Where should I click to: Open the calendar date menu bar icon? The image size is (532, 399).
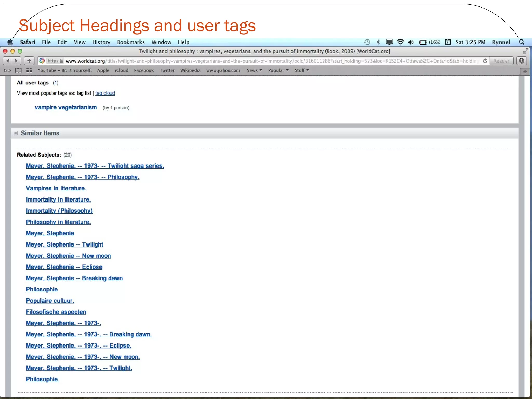point(448,42)
